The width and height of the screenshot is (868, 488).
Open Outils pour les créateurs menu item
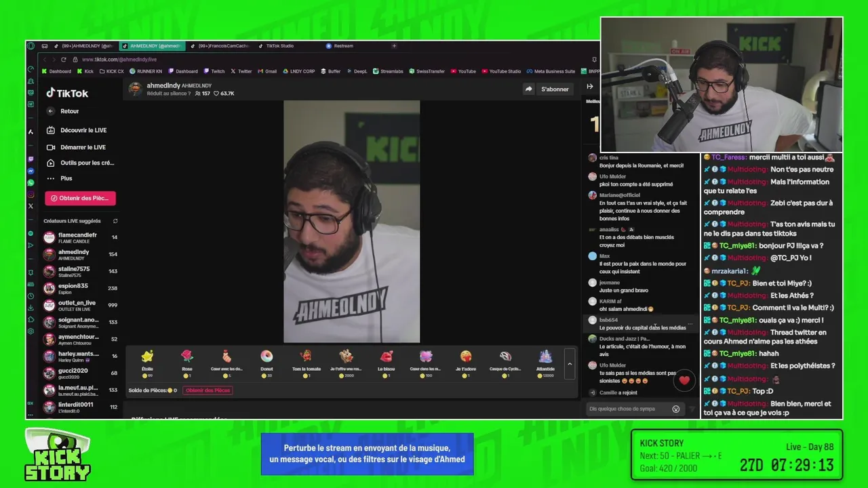point(80,163)
